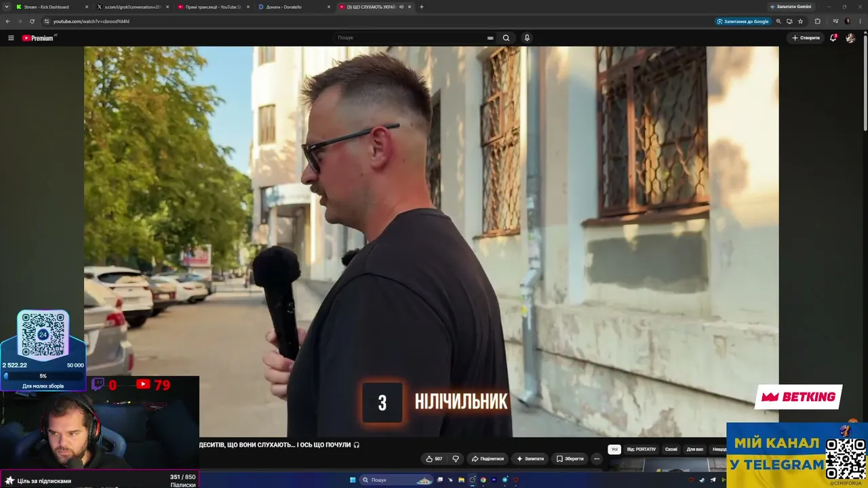Reload the page with the refresh icon
The height and width of the screenshot is (488, 868).
pyautogui.click(x=32, y=21)
